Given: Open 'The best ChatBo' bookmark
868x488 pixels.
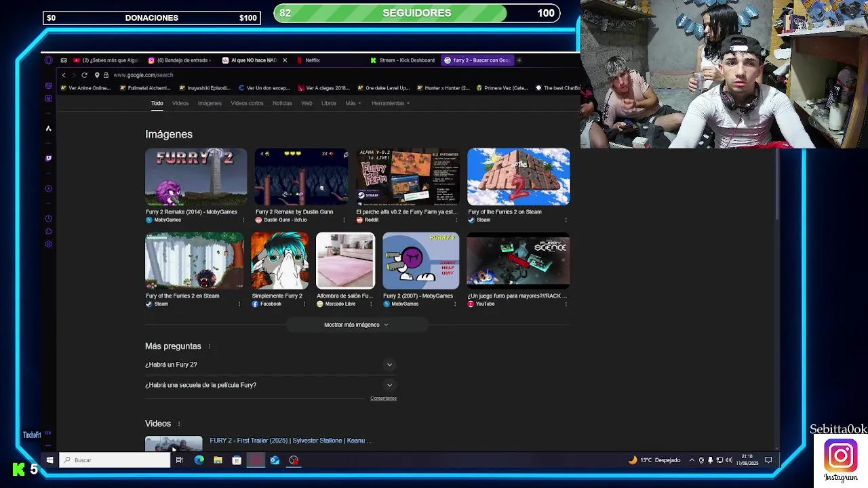Looking at the screenshot, I should (x=558, y=88).
